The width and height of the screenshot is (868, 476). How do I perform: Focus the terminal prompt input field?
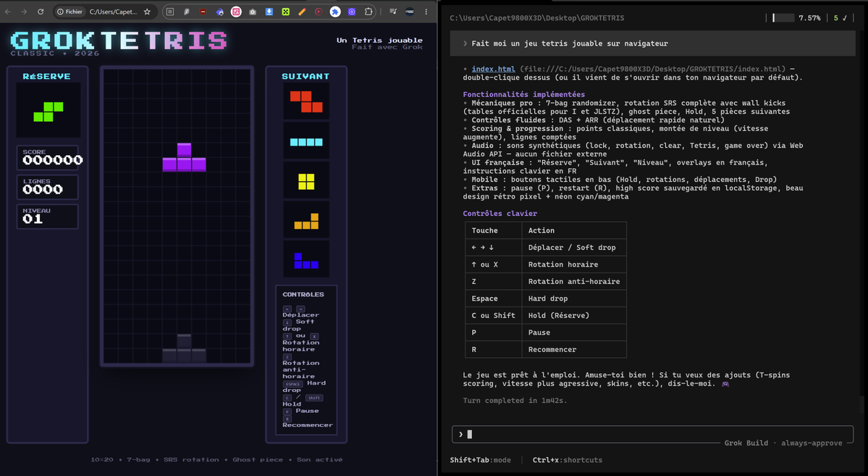[653, 435]
